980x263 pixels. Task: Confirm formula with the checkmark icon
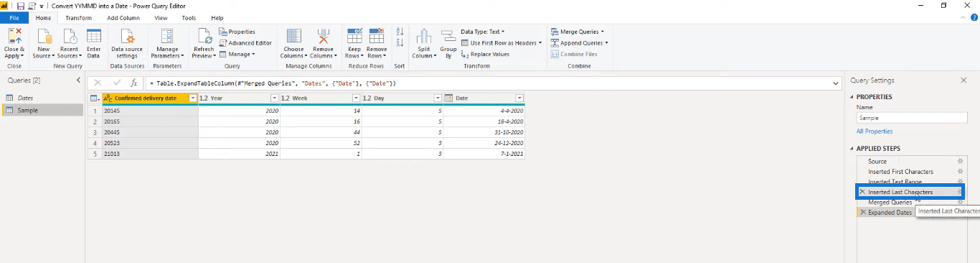pos(117,83)
